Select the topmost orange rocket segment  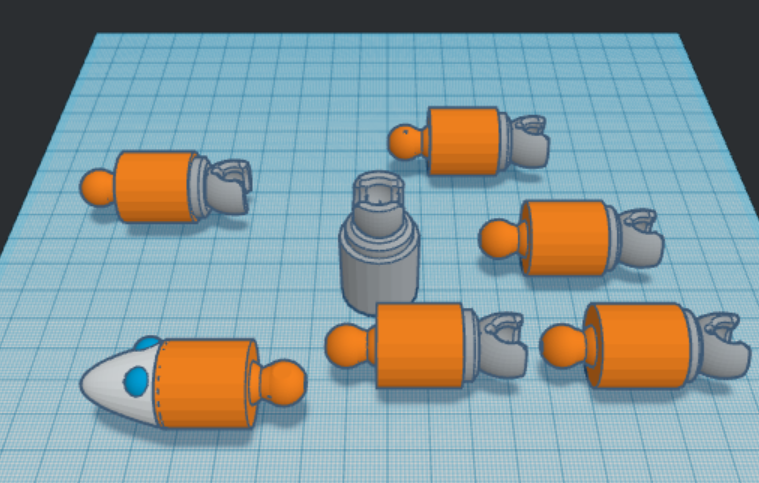coord(468,140)
